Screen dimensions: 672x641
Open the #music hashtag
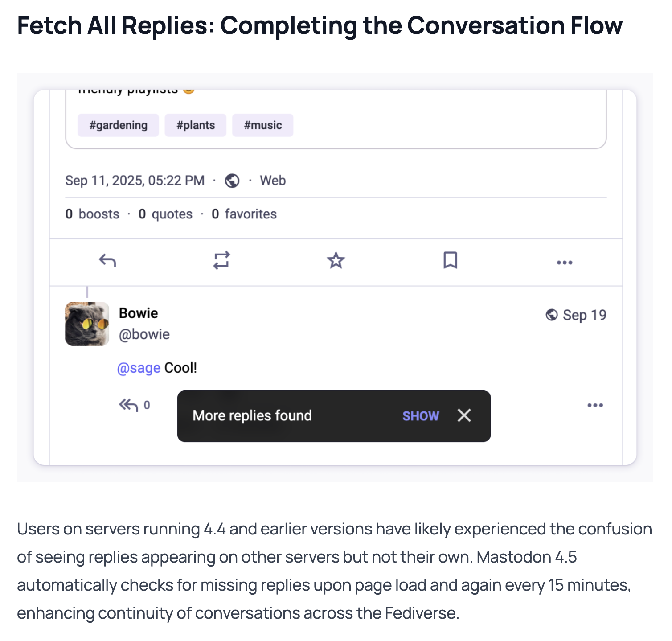(x=262, y=125)
